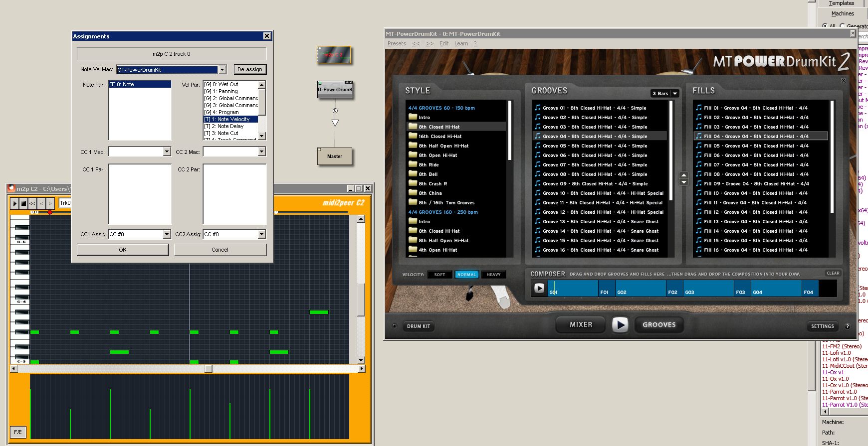Click the G02 block in Composer
This screenshot has height=446, width=868.
[641, 289]
